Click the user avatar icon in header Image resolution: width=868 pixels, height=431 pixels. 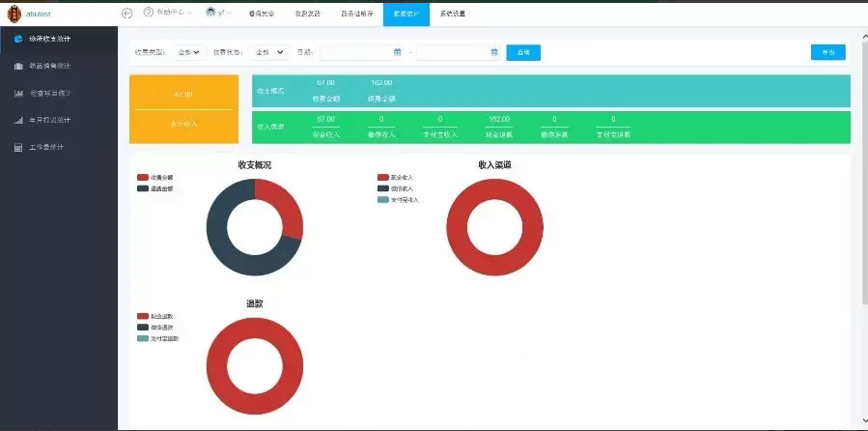[x=210, y=13]
